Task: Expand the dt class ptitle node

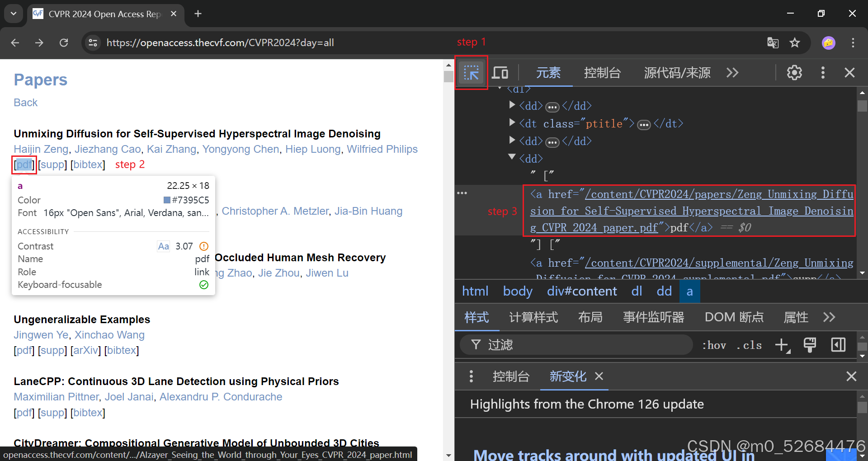Action: (512, 122)
